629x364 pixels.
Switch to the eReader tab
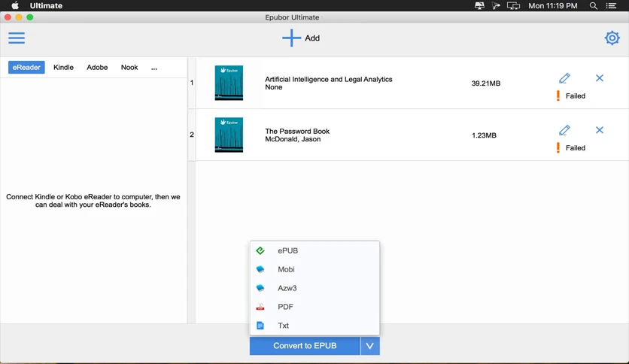point(26,68)
